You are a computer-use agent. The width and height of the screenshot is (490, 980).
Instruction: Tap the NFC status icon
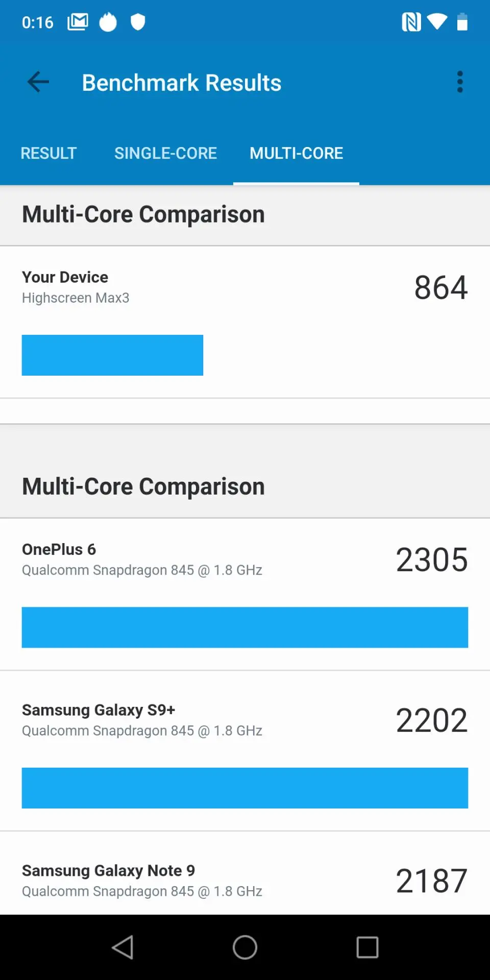411,22
